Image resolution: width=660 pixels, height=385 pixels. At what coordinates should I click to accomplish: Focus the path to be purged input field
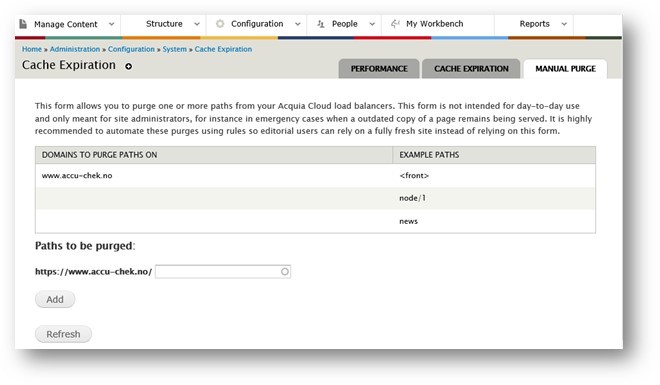[223, 272]
